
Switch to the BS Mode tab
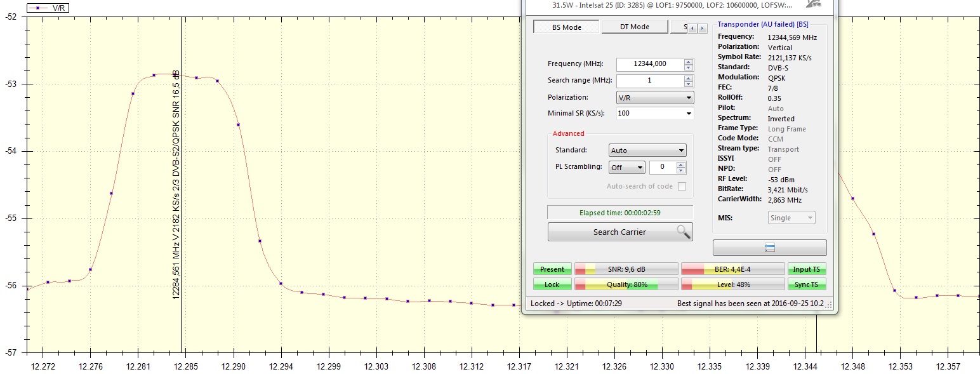click(x=566, y=27)
